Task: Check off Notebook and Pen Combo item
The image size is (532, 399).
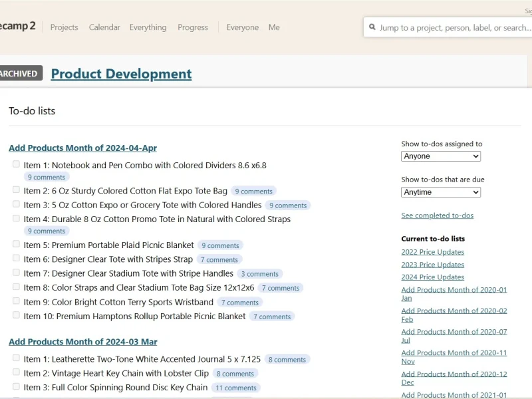Action: [16, 164]
